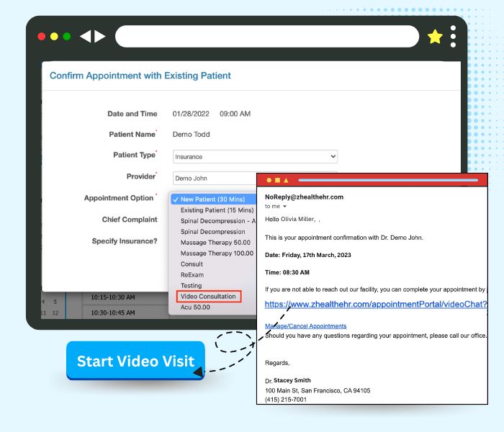Click the 10:15-10:30 AM time slot
The height and width of the screenshot is (432, 504).
click(113, 297)
